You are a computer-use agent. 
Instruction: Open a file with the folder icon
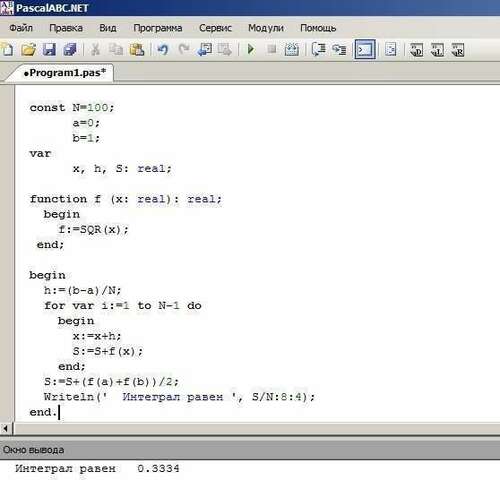click(28, 50)
